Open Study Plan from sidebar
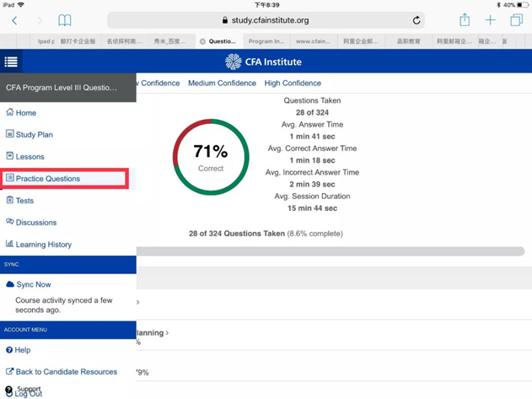Screen dimensions: 532x399 [x=34, y=135]
